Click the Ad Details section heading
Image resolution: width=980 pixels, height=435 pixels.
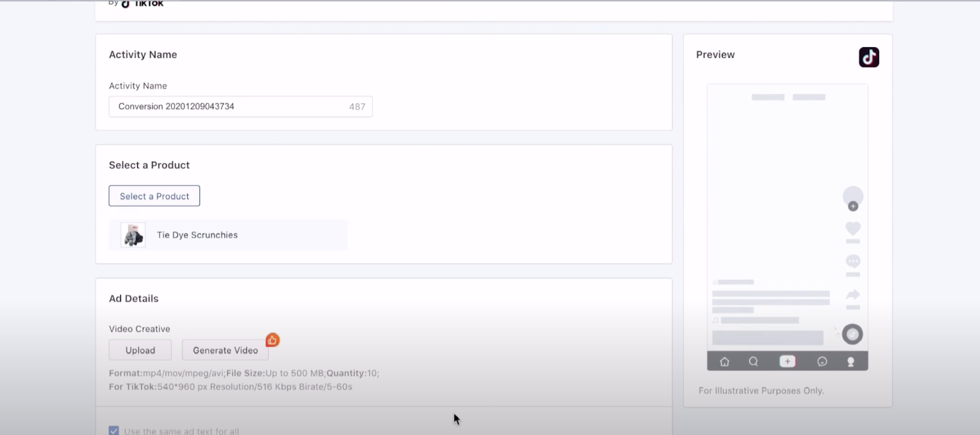point(134,298)
